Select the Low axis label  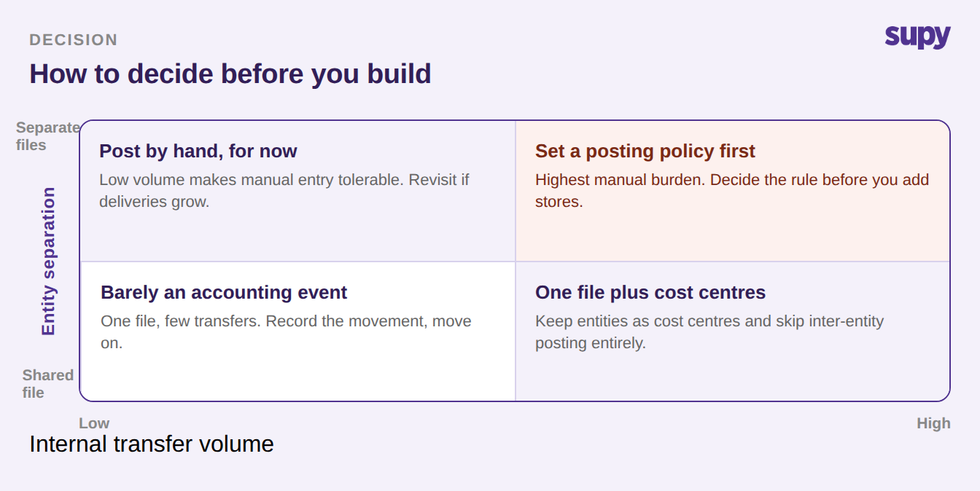click(x=94, y=423)
